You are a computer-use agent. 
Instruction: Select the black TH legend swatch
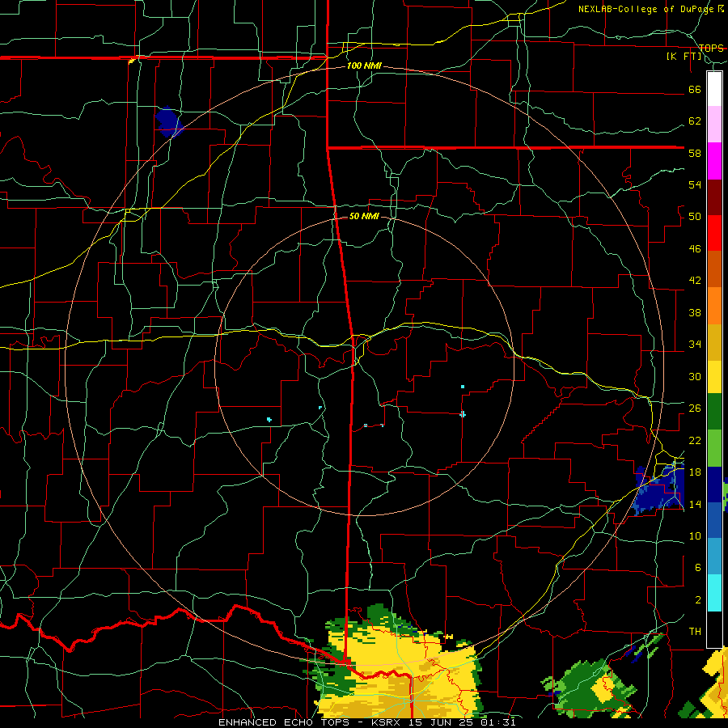(714, 629)
